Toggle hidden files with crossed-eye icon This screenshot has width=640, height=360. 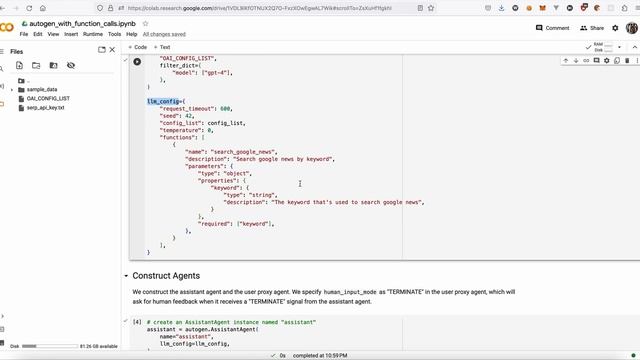click(71, 65)
